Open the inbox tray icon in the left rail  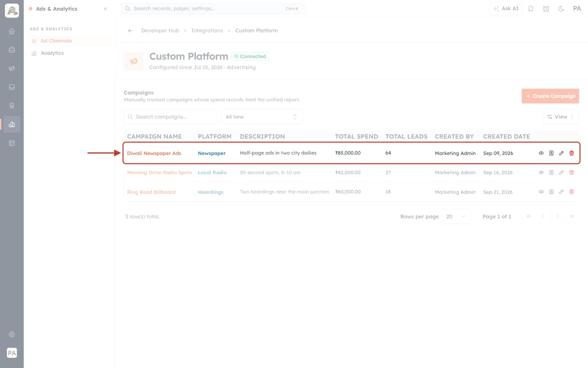[x=12, y=87]
